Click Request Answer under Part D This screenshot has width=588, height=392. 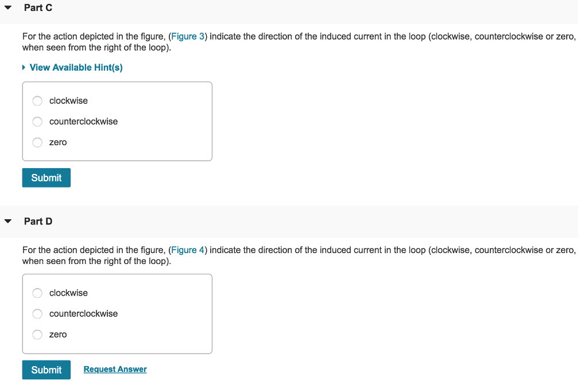[114, 369]
